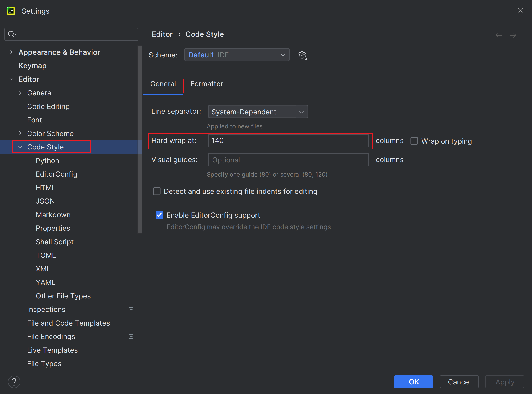532x394 pixels.
Task: Switch to the Formatter tab
Action: pos(206,84)
